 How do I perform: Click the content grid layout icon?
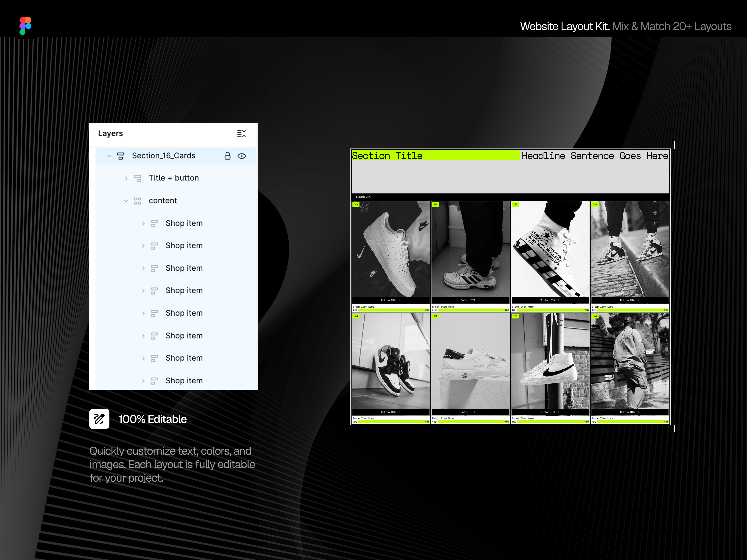(137, 201)
